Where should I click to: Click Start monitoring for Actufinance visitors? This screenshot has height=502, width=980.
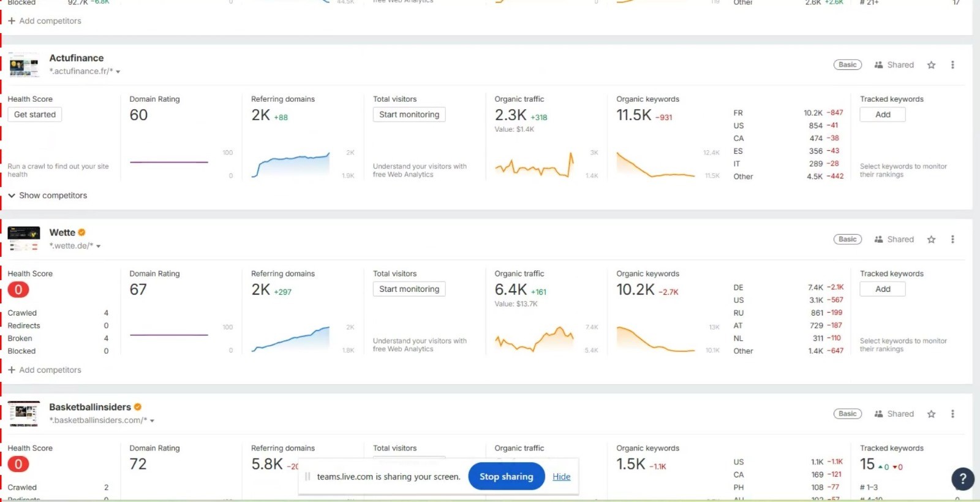pos(409,115)
